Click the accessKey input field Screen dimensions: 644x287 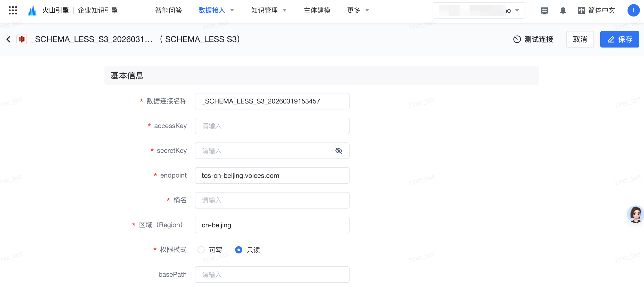tap(272, 126)
